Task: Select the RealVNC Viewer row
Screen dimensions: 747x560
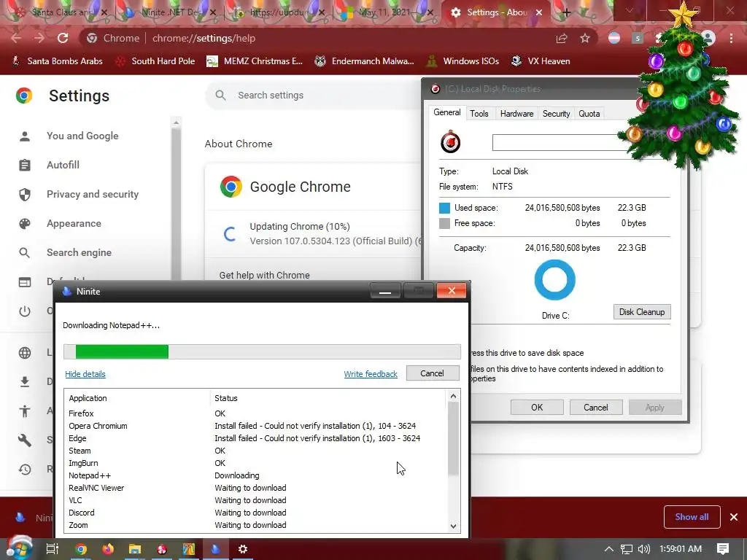Action: click(256, 488)
